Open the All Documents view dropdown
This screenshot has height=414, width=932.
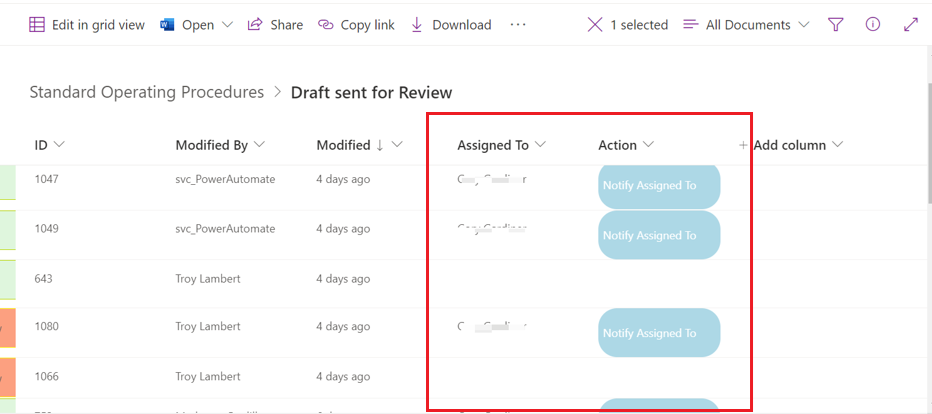click(x=804, y=25)
